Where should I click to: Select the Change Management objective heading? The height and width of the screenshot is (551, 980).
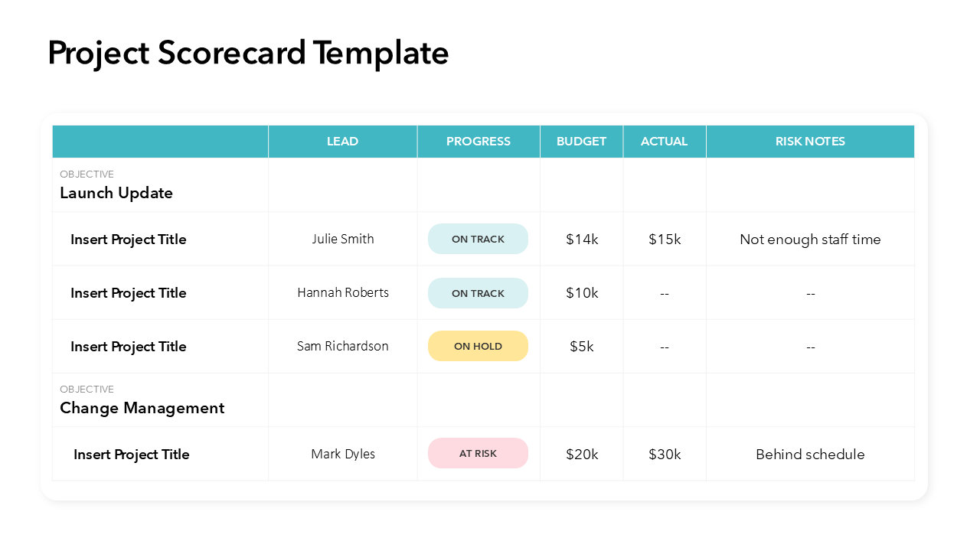pos(142,408)
